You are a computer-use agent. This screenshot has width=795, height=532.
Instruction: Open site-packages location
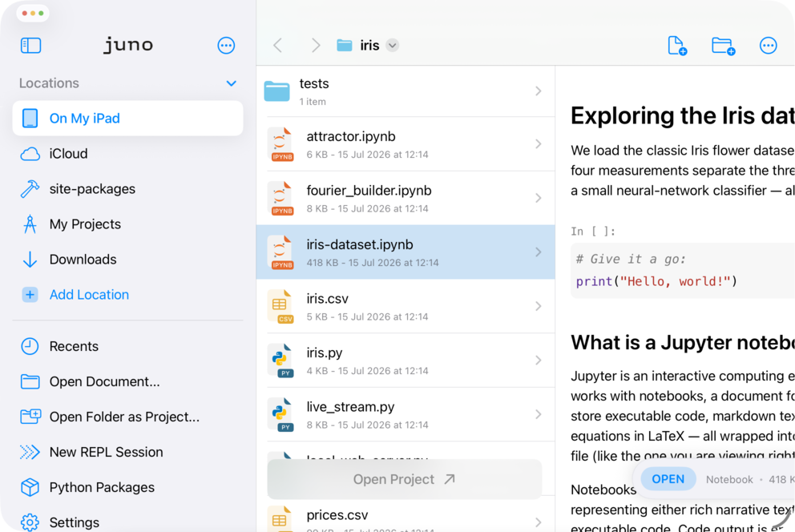coord(127,189)
